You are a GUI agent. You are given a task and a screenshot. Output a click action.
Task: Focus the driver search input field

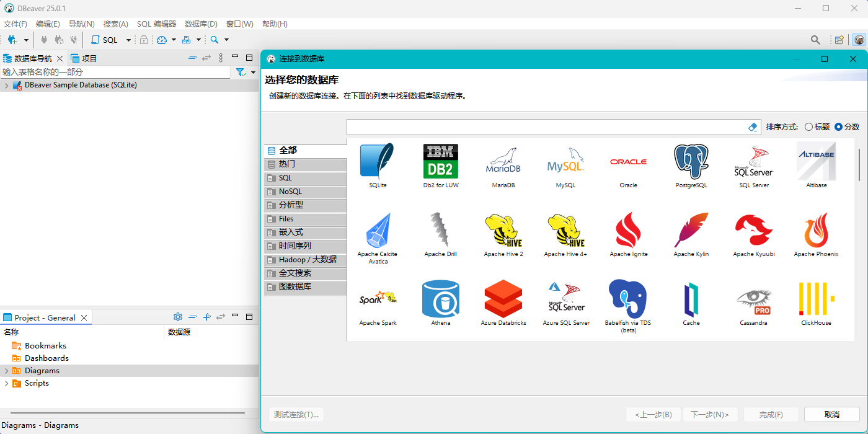[x=546, y=127]
